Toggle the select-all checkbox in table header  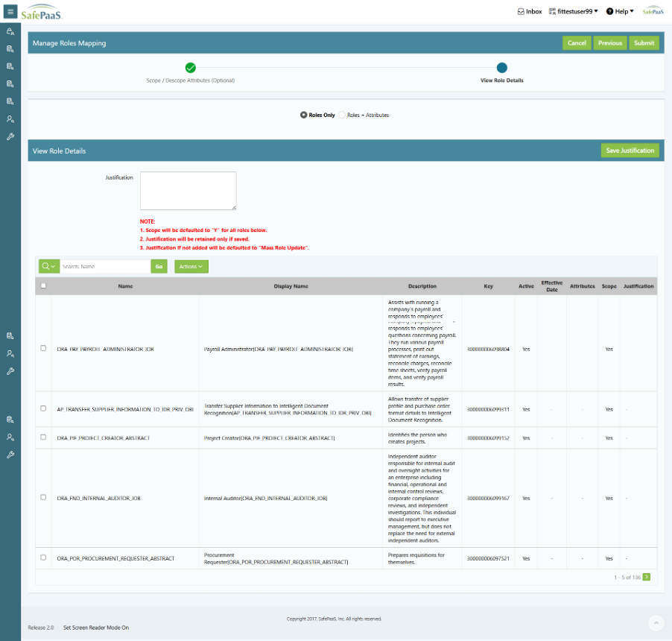(43, 285)
